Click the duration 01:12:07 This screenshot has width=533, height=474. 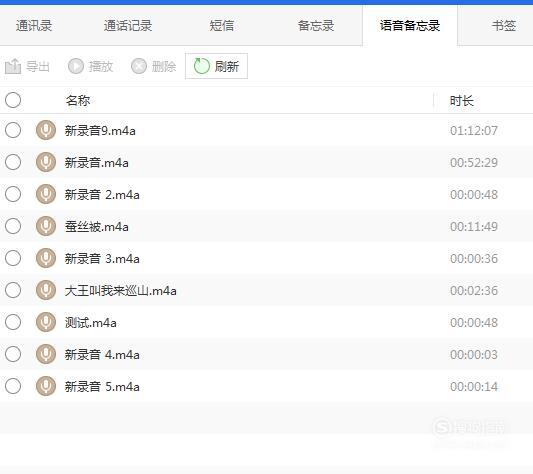point(474,131)
